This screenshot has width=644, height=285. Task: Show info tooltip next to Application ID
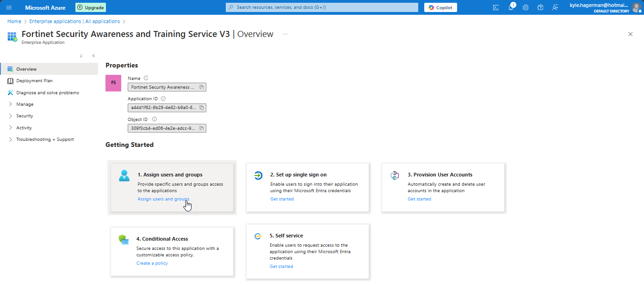tap(163, 99)
